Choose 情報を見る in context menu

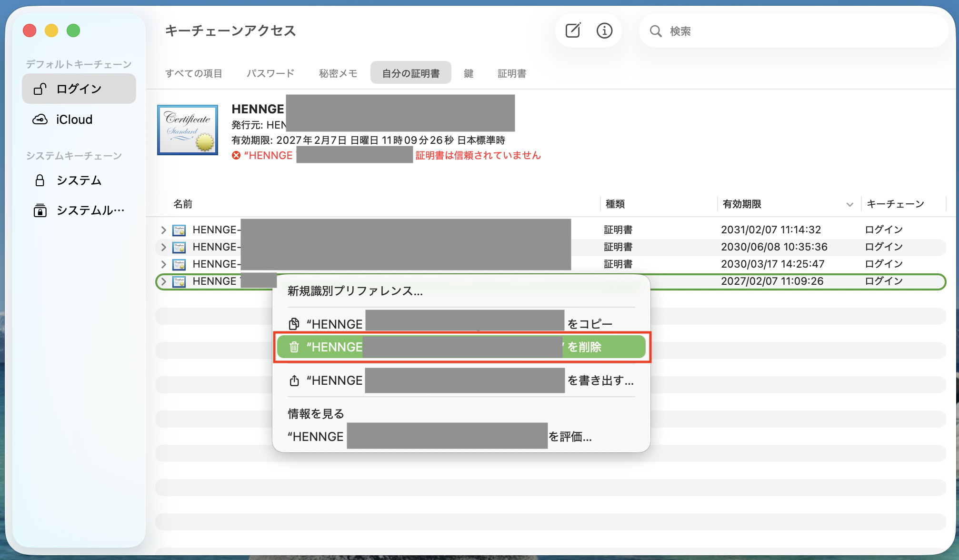point(461,414)
